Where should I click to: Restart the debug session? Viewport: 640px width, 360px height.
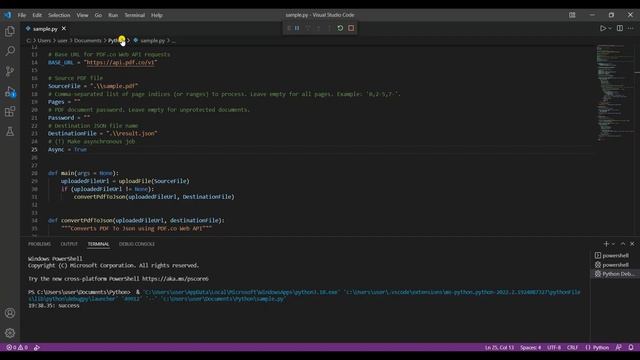point(340,28)
